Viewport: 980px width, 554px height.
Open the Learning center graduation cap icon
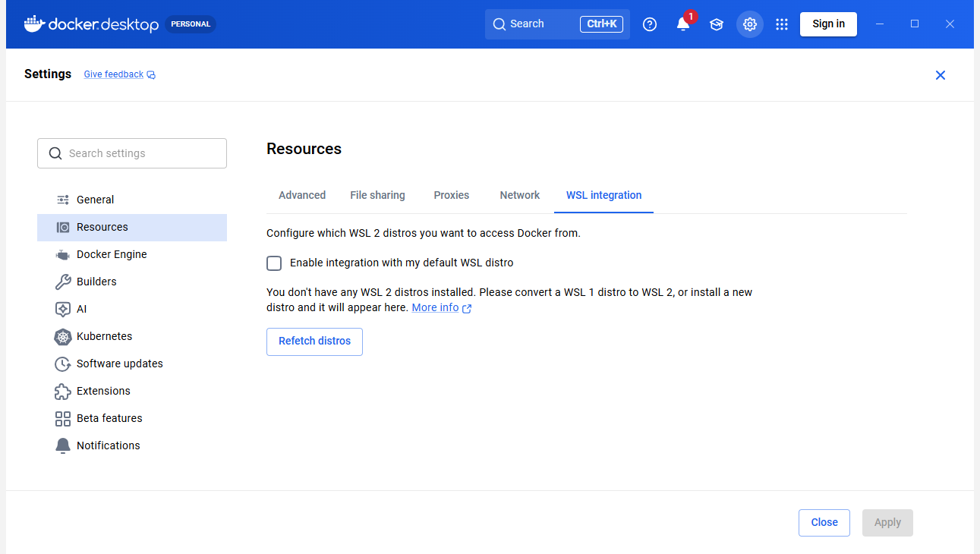[717, 24]
